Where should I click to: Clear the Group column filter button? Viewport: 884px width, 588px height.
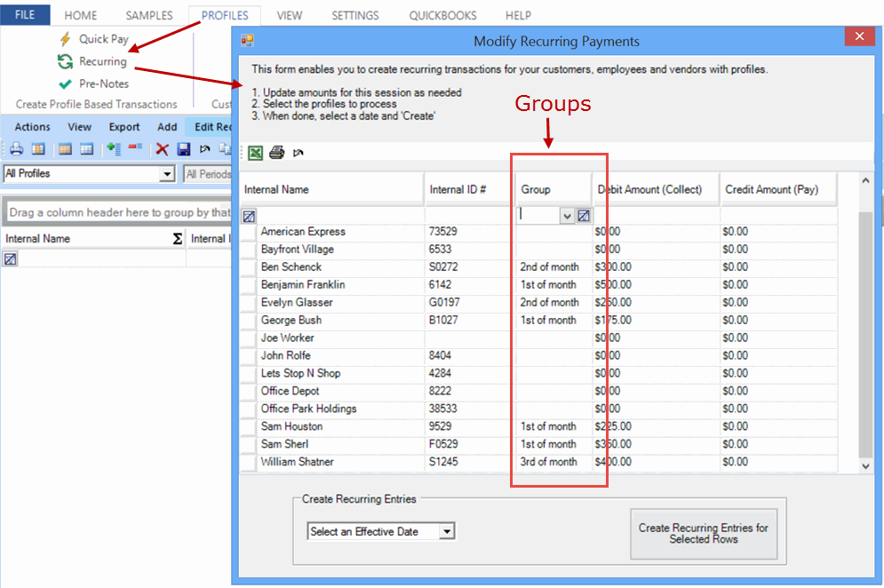[x=583, y=215]
